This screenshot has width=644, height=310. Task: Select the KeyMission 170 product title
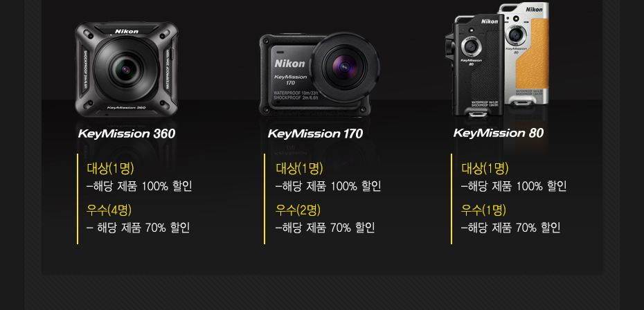pos(316,134)
